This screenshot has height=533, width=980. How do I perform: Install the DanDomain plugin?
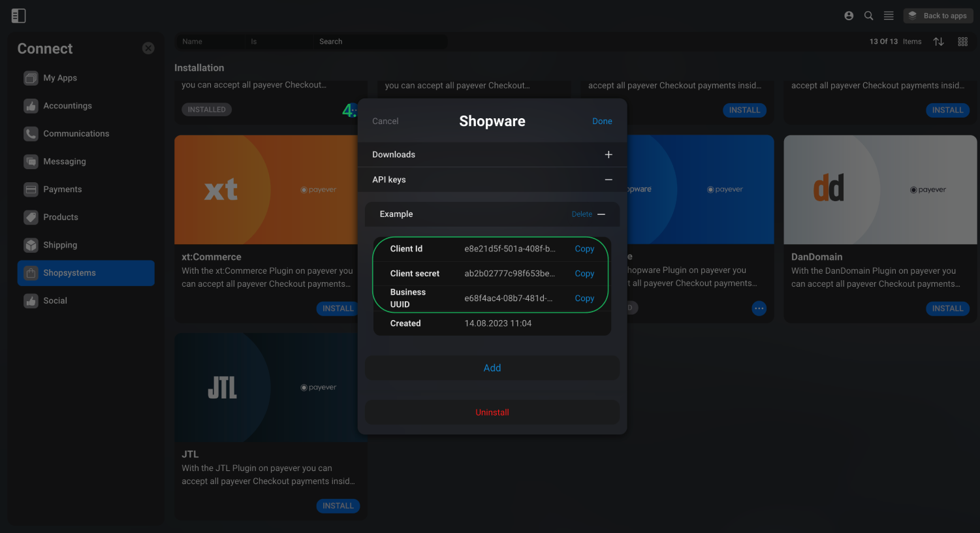(x=947, y=308)
